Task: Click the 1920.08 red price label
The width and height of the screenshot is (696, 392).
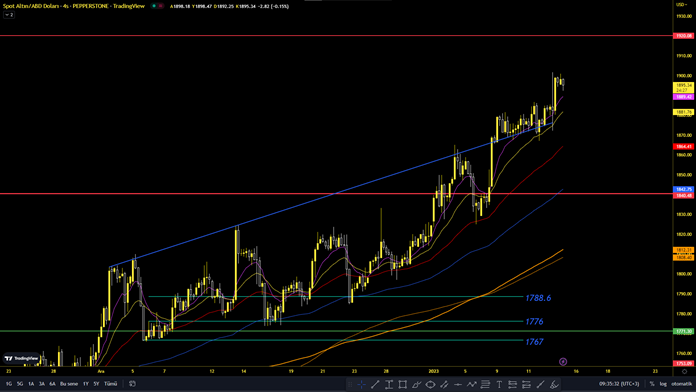Action: [683, 36]
